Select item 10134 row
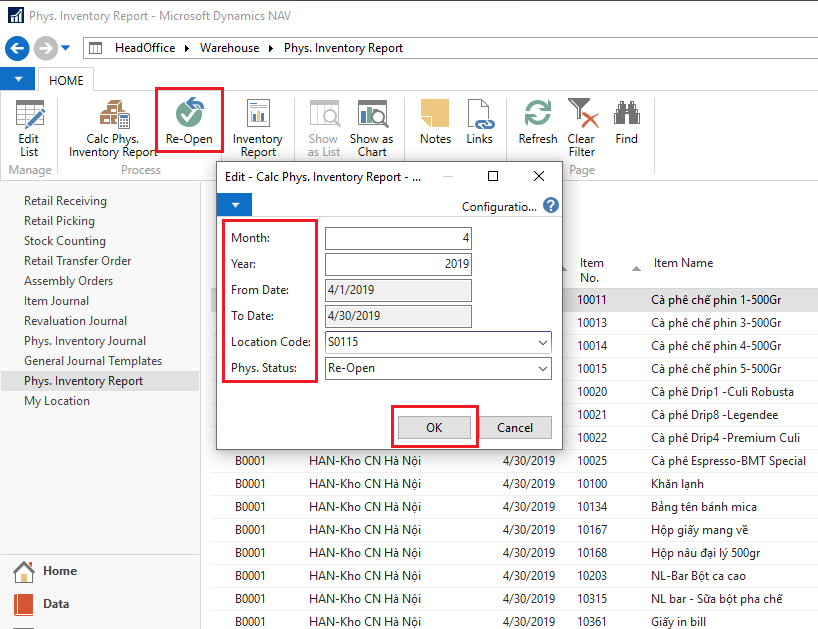Viewport: 818px width, 629px height. coord(514,506)
